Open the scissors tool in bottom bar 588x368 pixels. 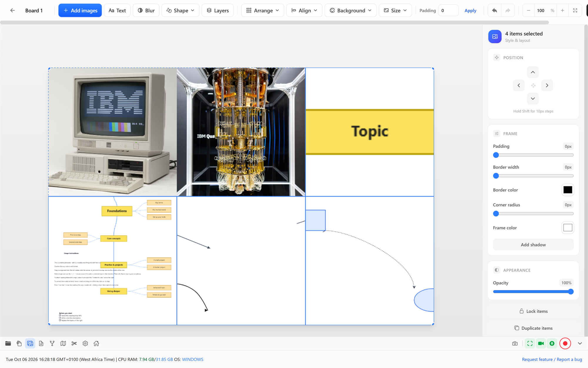[74, 343]
